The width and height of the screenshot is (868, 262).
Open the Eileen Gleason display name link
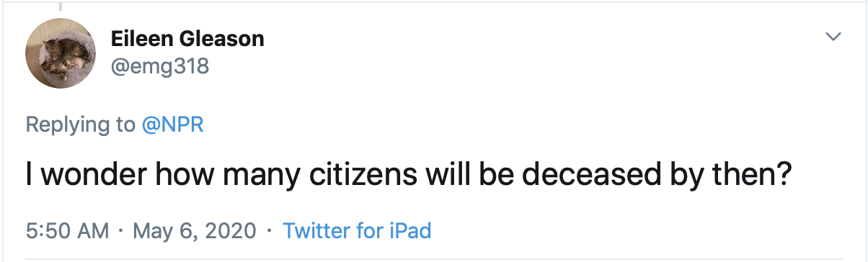tap(187, 39)
